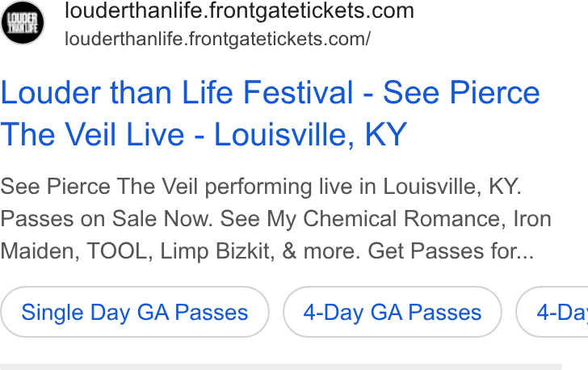
Task: Click the Louder Than Life round favicon
Action: pyautogui.click(x=22, y=23)
